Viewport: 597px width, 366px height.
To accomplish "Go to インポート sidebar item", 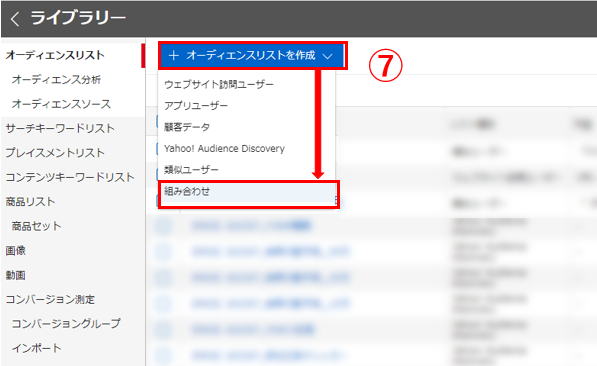I will [36, 348].
